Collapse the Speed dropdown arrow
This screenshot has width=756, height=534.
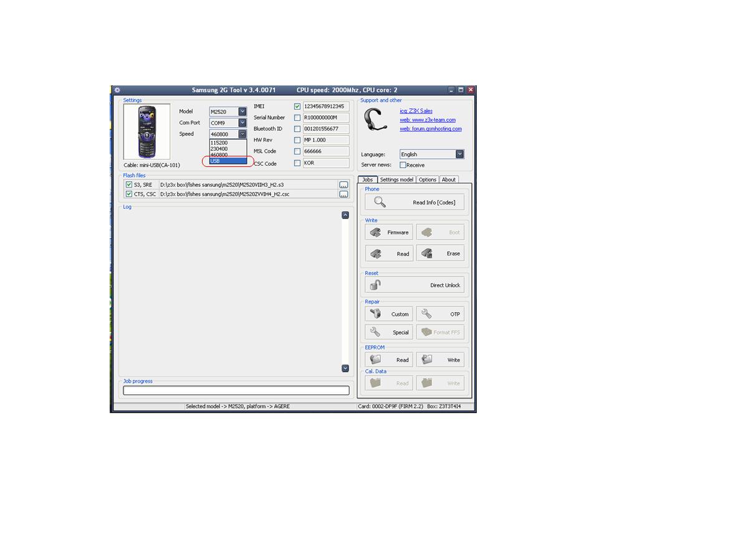[242, 134]
